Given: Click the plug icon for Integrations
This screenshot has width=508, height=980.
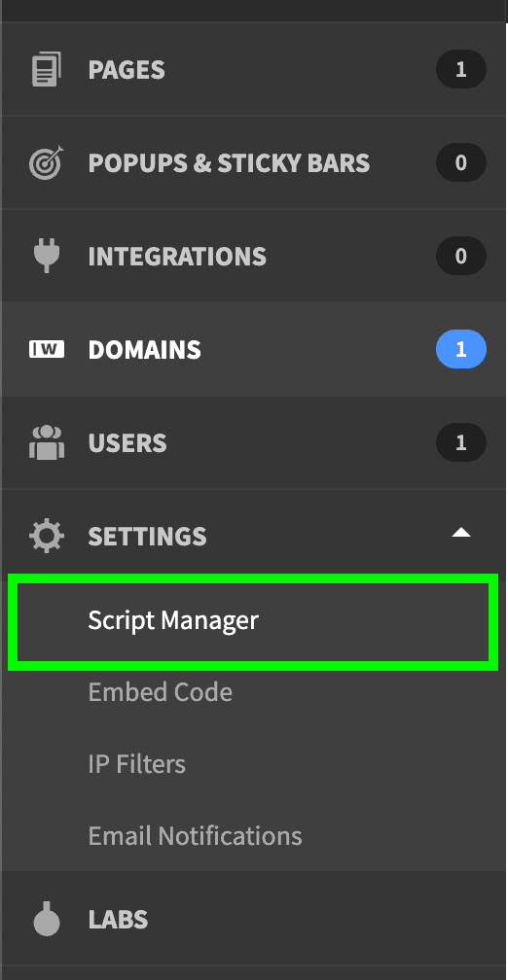Looking at the screenshot, I should pyautogui.click(x=47, y=257).
